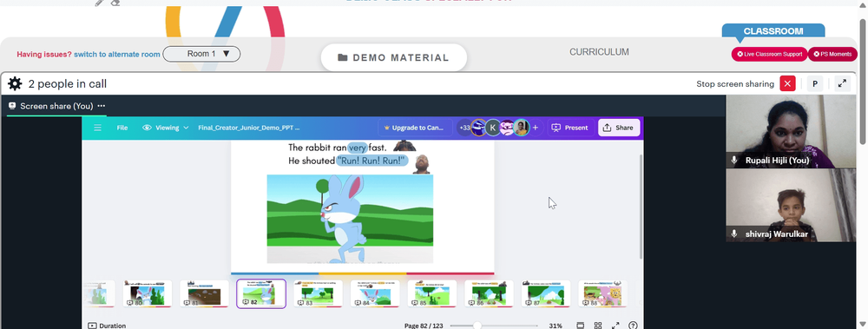Switch to the Classroom tab

[x=773, y=31]
